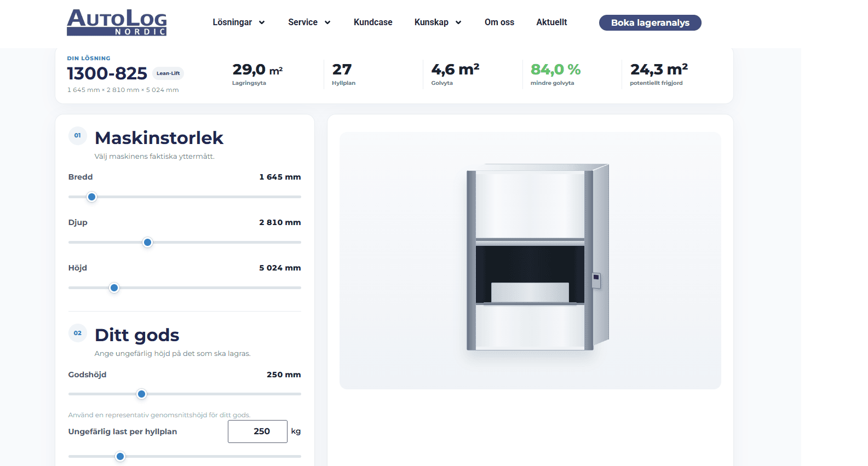Click the Maskinstorlek heading
The height and width of the screenshot is (466, 868).
pos(159,138)
